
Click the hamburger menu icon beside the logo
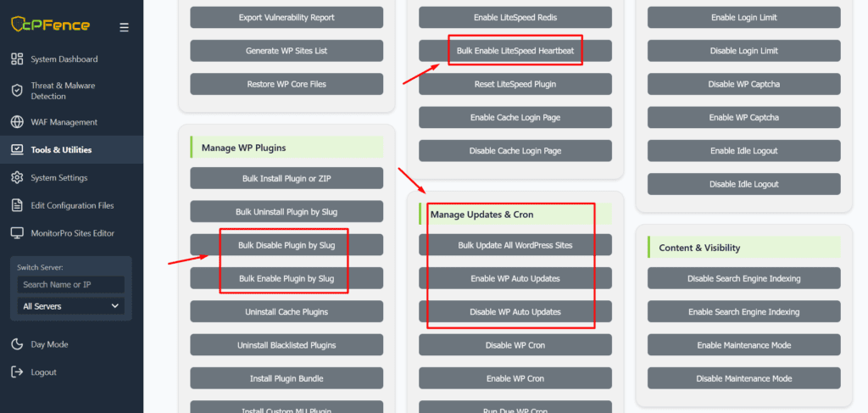point(124,27)
